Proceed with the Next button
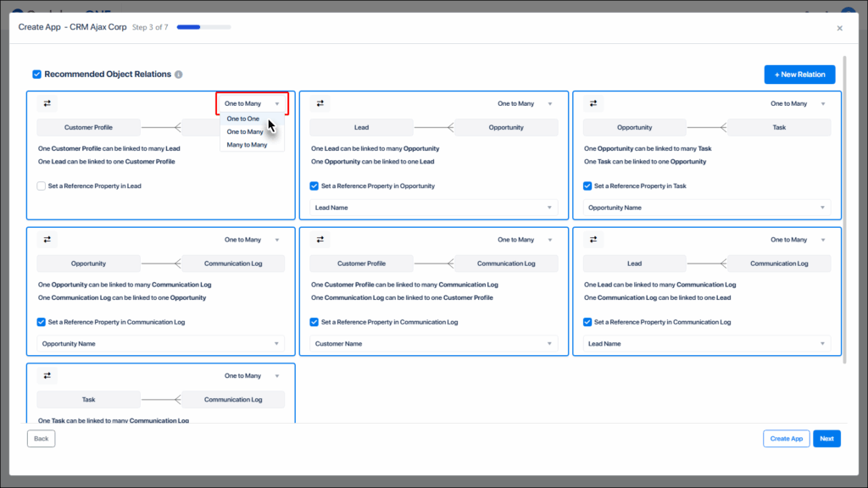868x488 pixels. 826,439
